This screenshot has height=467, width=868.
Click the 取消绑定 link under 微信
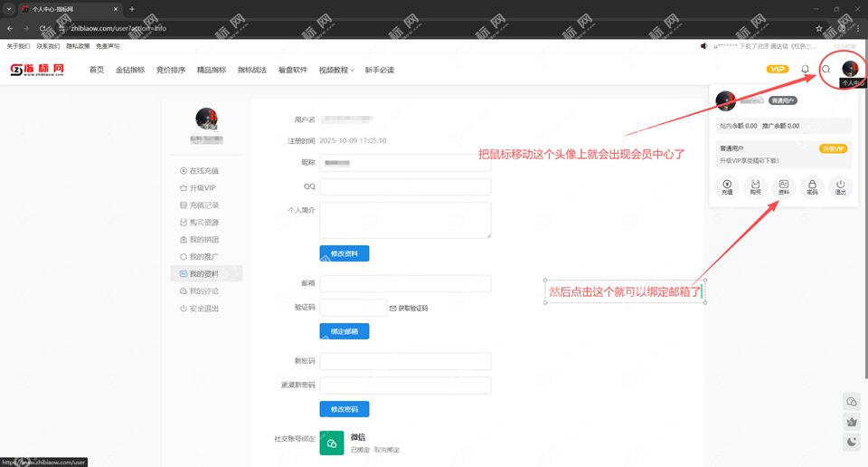(387, 450)
